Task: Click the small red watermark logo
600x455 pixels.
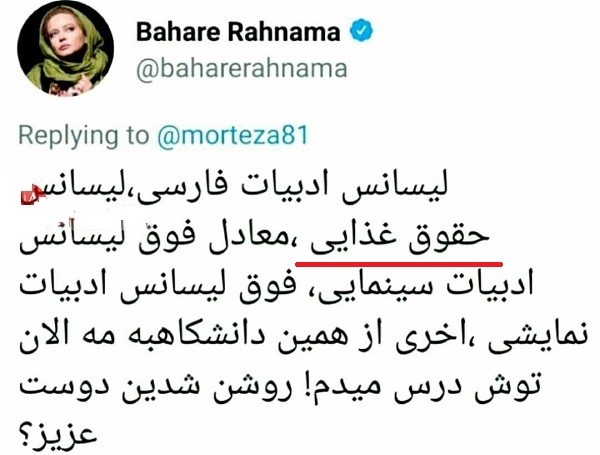Action: click(32, 195)
